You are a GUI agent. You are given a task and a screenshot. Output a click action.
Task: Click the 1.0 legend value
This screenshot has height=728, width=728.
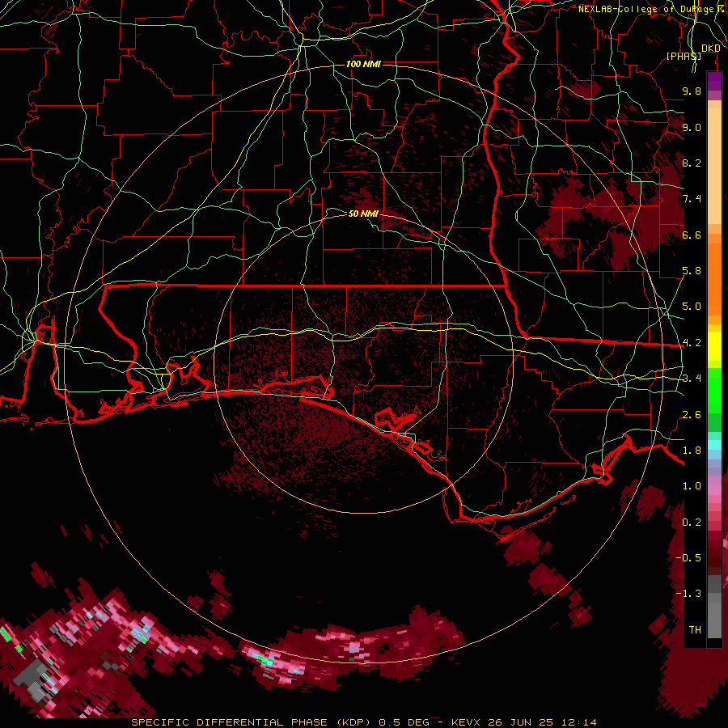[x=692, y=486]
